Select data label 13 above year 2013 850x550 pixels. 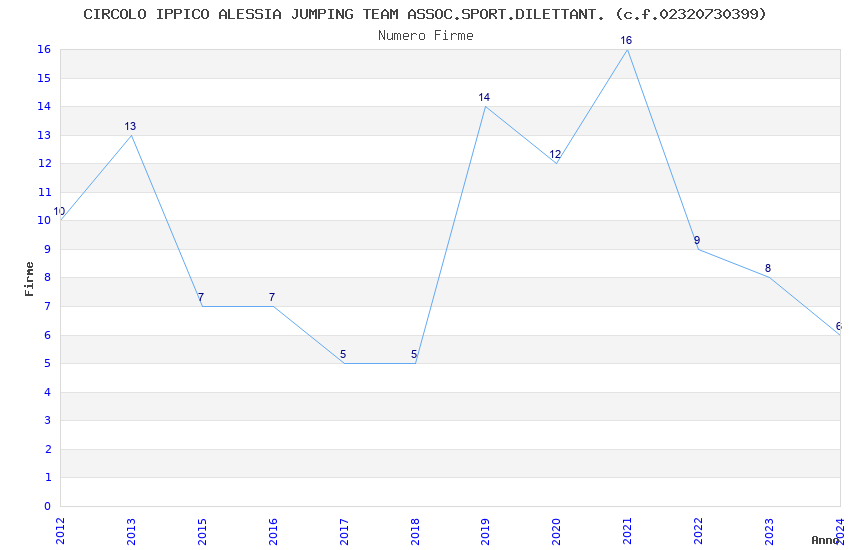(130, 126)
